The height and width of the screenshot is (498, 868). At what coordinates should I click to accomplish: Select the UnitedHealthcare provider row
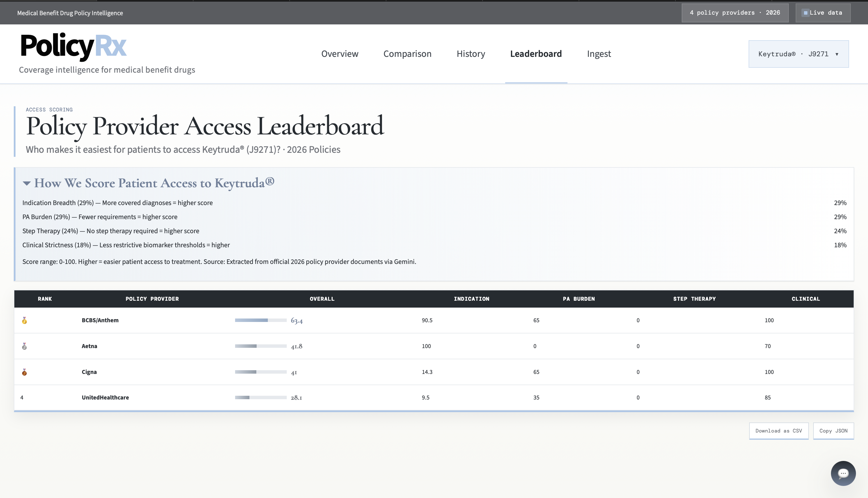click(105, 397)
